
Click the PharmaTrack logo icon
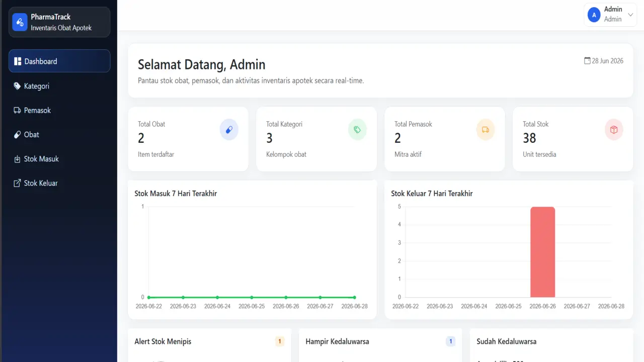pyautogui.click(x=20, y=22)
